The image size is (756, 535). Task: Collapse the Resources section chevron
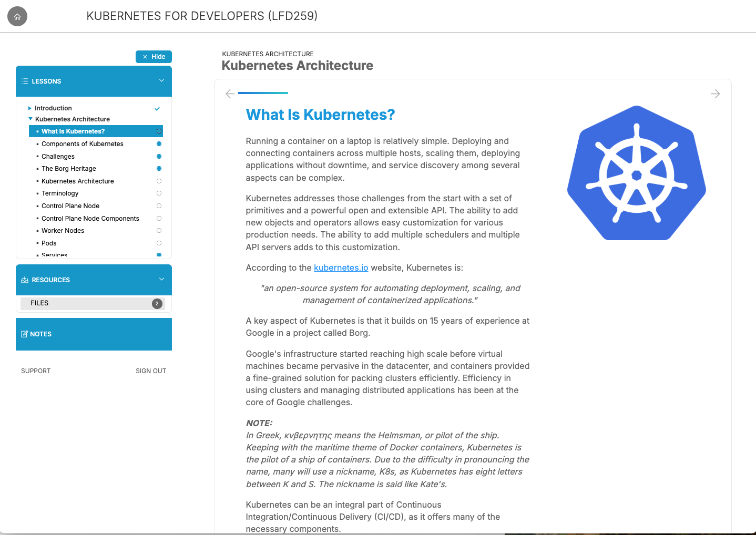coord(161,279)
